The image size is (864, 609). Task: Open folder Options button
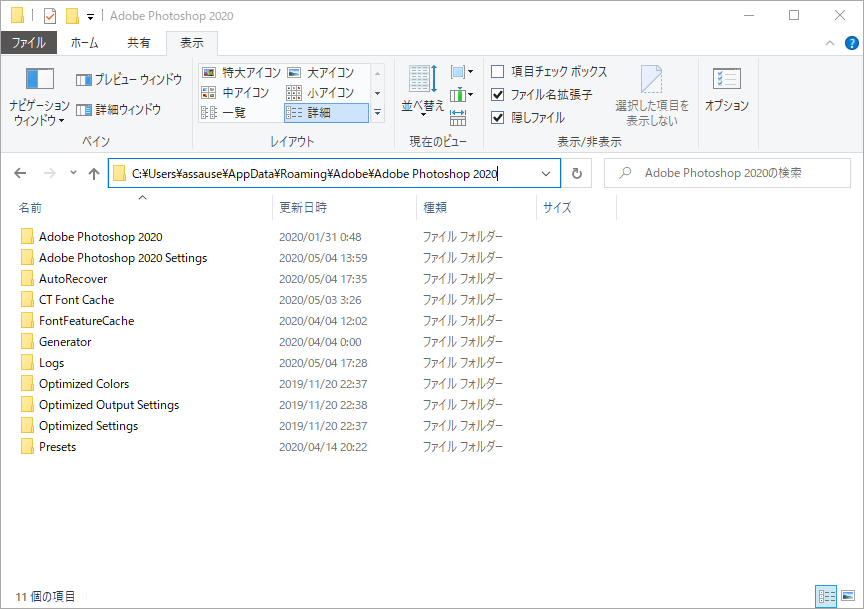pos(727,89)
